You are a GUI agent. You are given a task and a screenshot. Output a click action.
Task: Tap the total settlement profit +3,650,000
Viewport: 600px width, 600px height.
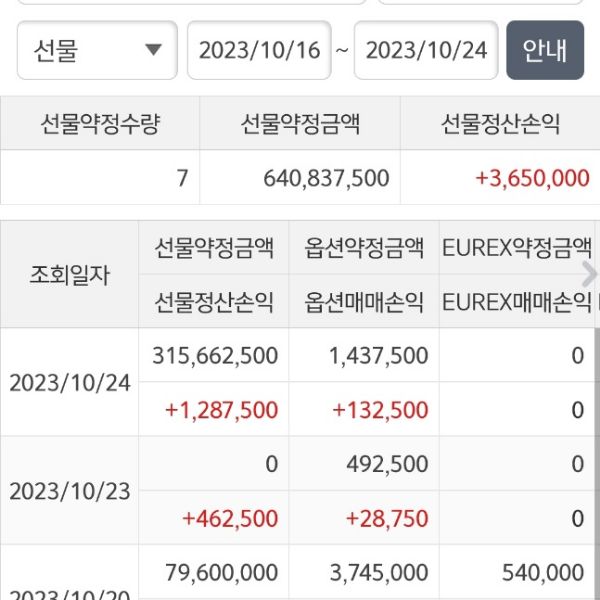(x=531, y=178)
